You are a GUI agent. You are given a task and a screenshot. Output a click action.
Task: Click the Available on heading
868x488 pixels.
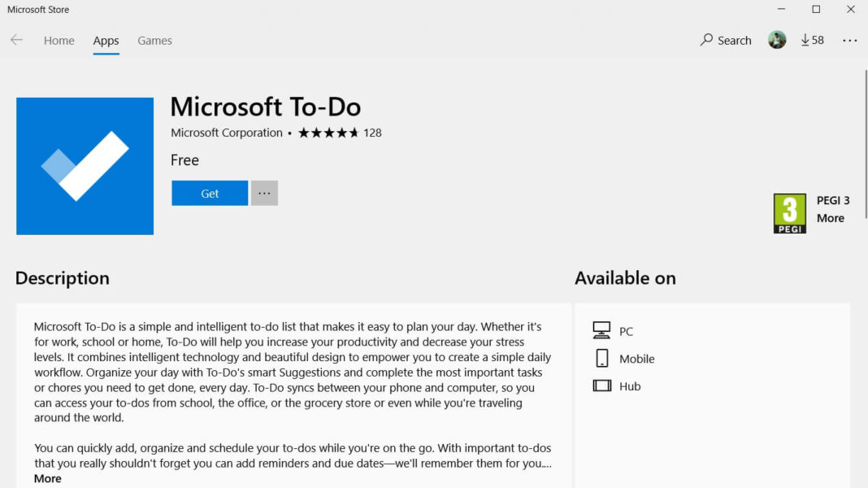625,278
